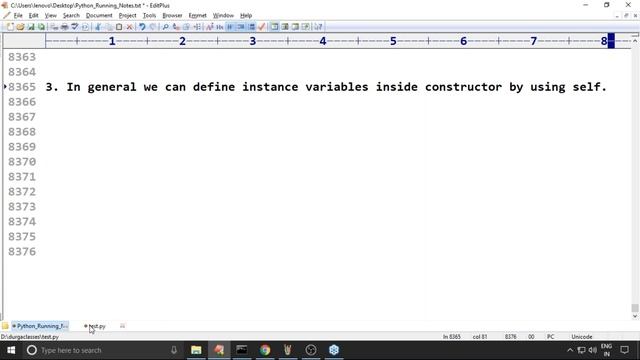Open the notification center icon
Viewport: 640px width, 360px height.
(624, 350)
